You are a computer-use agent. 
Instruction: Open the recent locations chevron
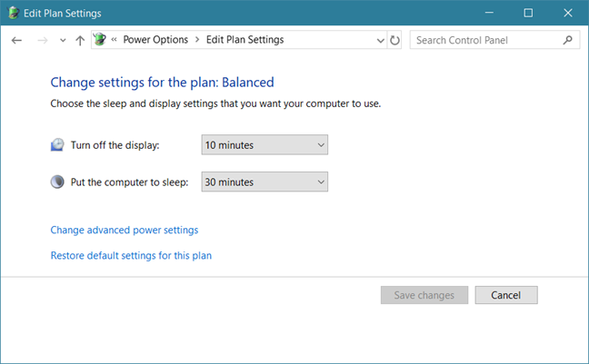(63, 40)
